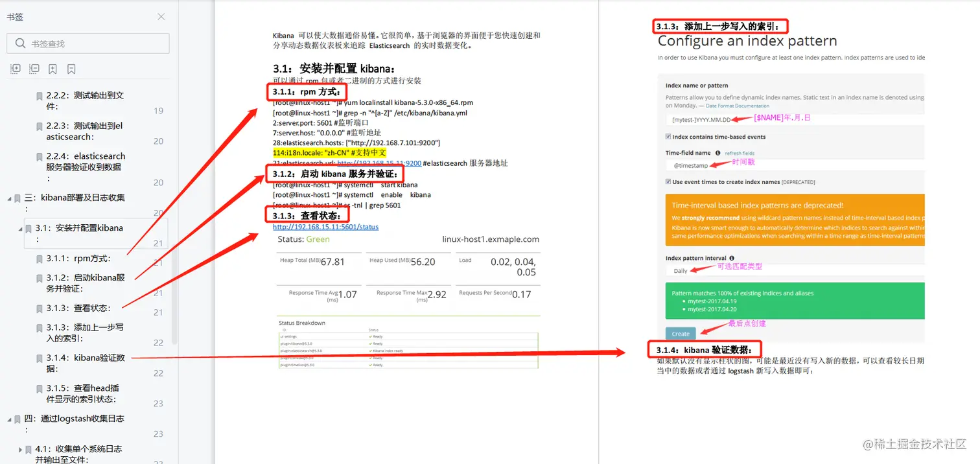Viewport: 980px width, 464px height.
Task: Click the expand-all bookmarks icon
Action: pyautogui.click(x=16, y=69)
